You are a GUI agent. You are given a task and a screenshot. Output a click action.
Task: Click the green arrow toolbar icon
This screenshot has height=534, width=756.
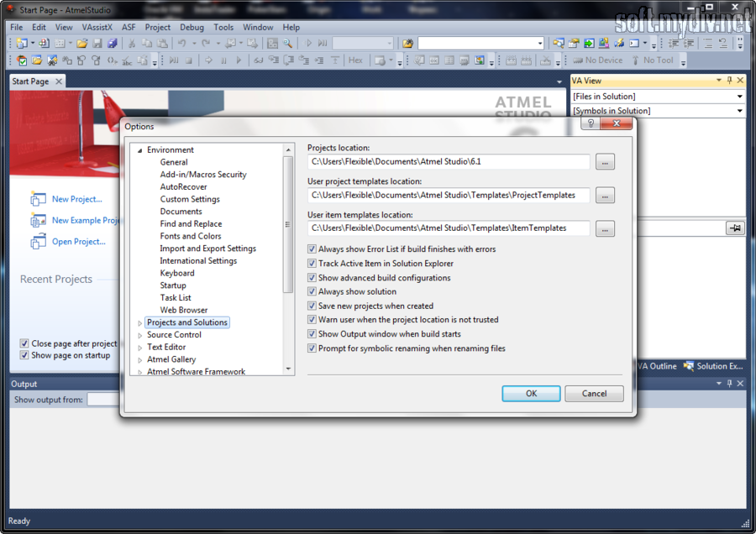click(x=589, y=44)
